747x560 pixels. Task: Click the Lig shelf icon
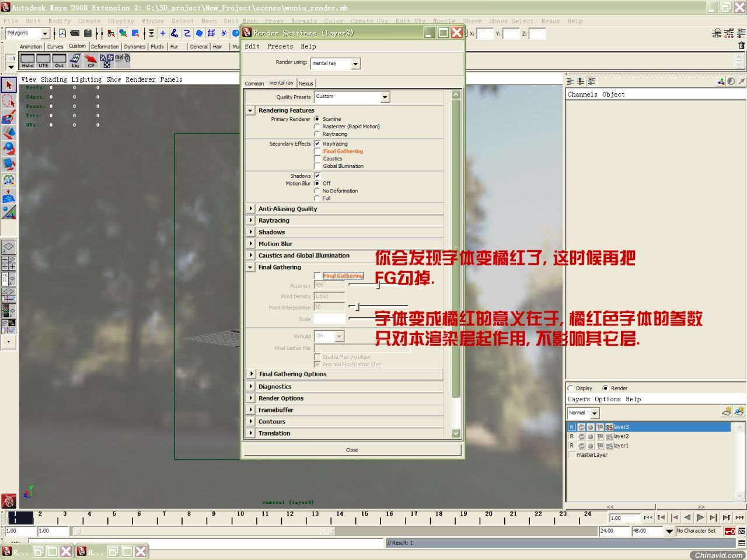75,61
